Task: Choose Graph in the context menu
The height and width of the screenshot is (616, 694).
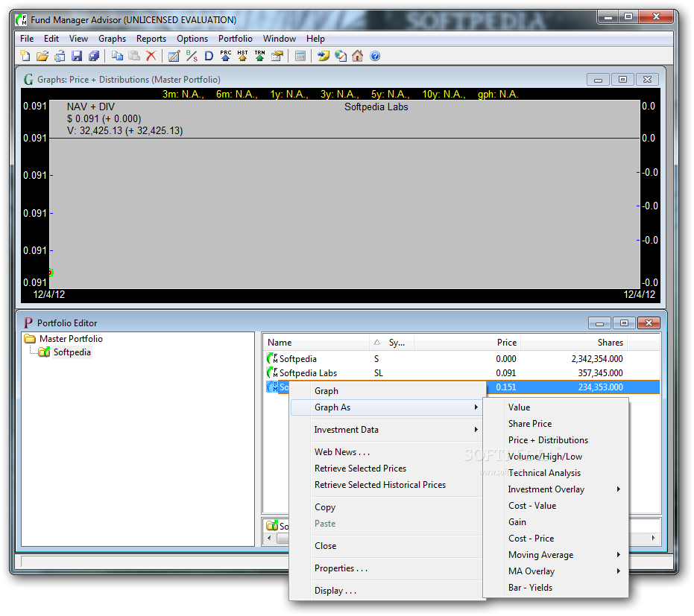Action: click(x=388, y=391)
